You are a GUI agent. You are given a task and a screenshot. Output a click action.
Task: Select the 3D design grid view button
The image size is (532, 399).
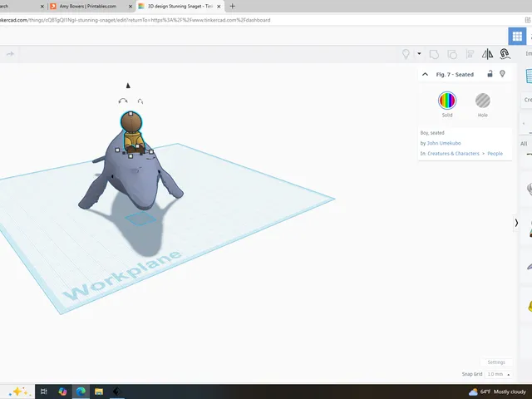tap(517, 36)
